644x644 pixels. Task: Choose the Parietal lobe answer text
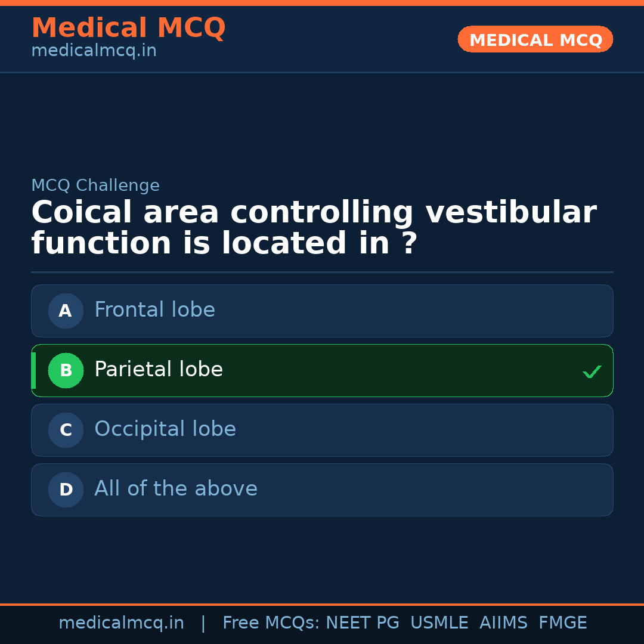tap(159, 370)
